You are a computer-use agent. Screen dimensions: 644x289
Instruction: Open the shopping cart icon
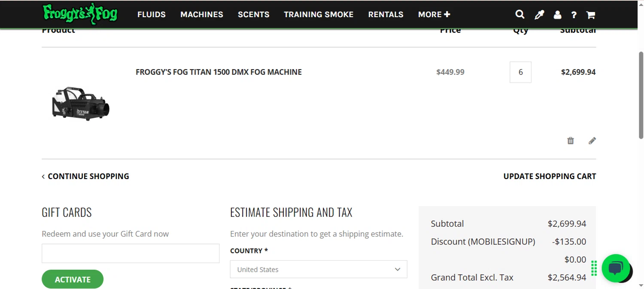pyautogui.click(x=591, y=15)
